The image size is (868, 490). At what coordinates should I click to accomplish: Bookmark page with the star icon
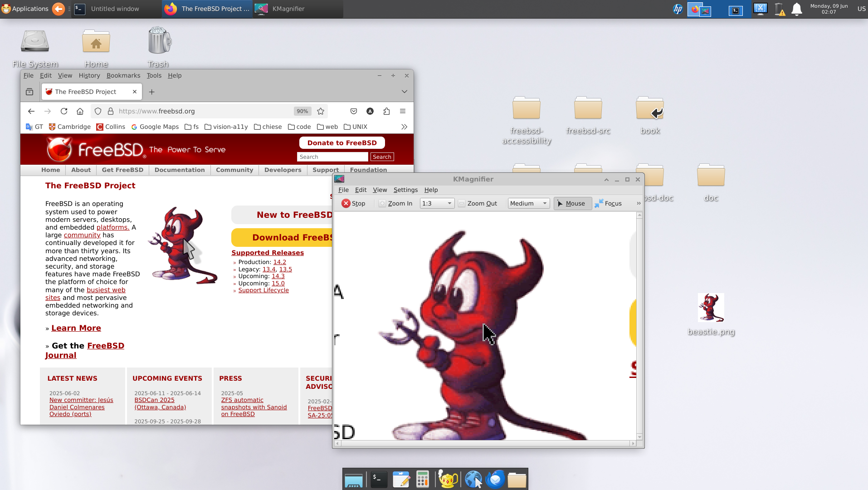click(x=321, y=111)
